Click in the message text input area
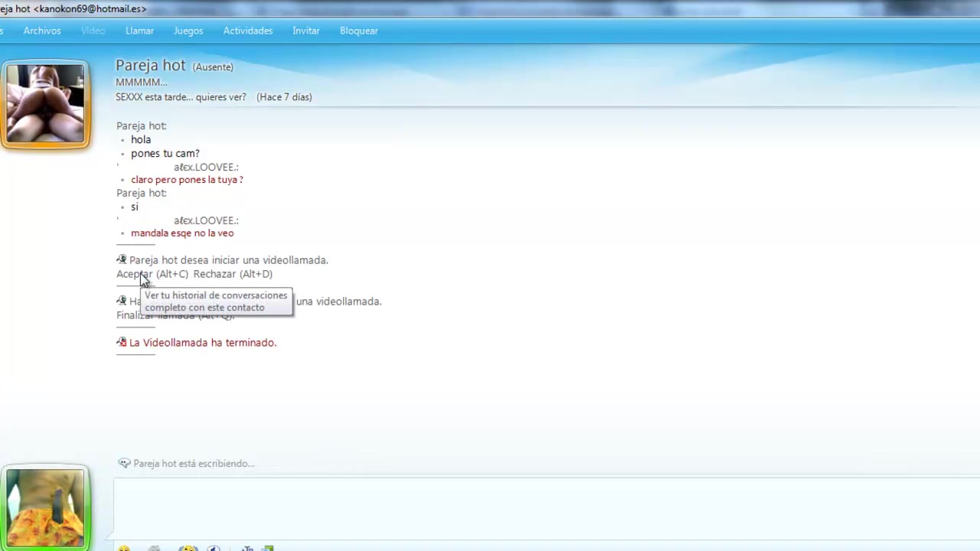Image resolution: width=980 pixels, height=551 pixels. click(536, 509)
